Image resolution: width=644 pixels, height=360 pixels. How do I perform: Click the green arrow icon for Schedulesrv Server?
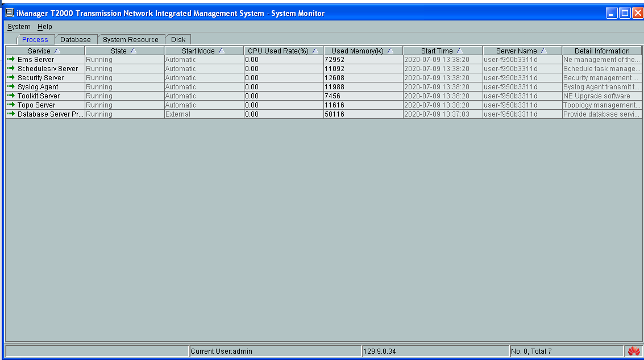[x=11, y=68]
